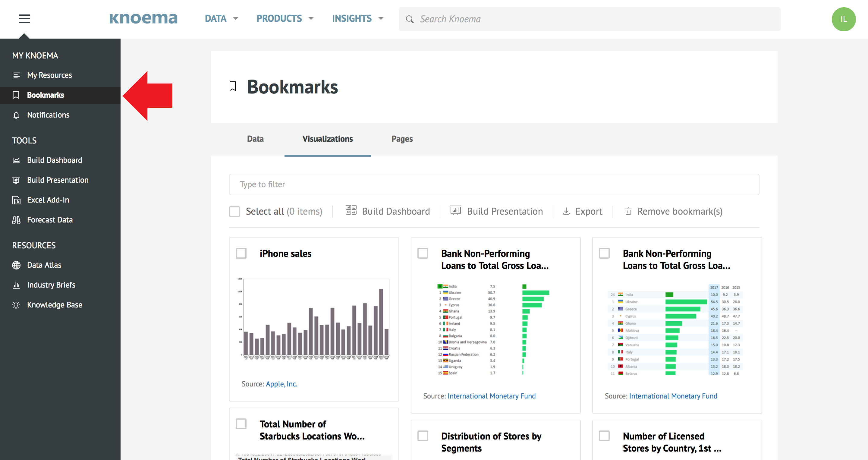
Task: Open IMF source link on first loans card
Action: coord(491,396)
